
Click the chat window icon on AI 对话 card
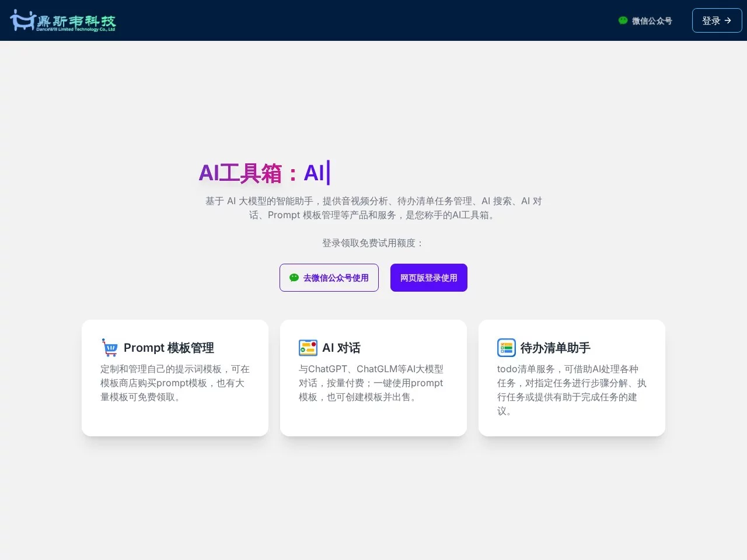pos(308,347)
